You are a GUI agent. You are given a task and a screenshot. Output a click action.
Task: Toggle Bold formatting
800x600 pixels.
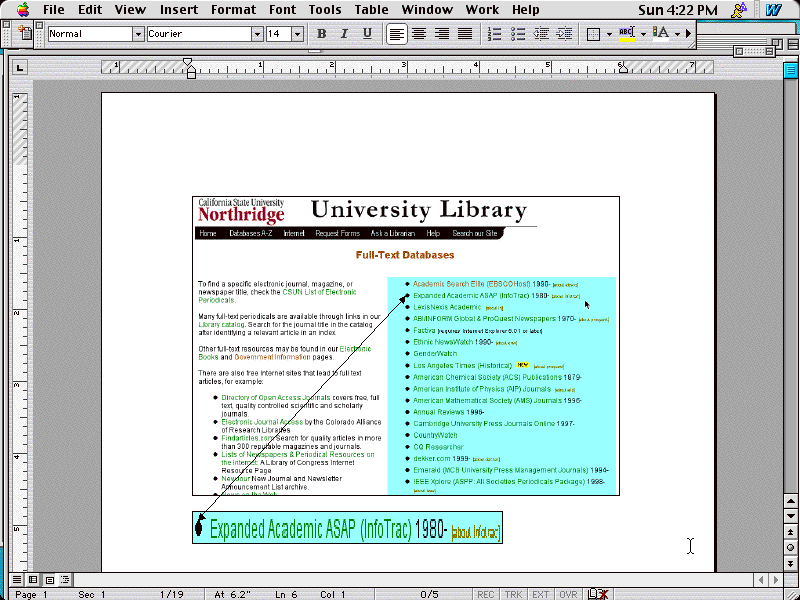pos(321,34)
